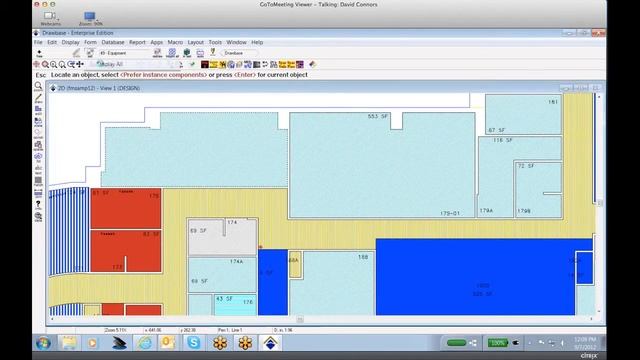Viewport: 640px width, 360px height.
Task: Select the text (abc) tool in sidebar
Action: 38,169
